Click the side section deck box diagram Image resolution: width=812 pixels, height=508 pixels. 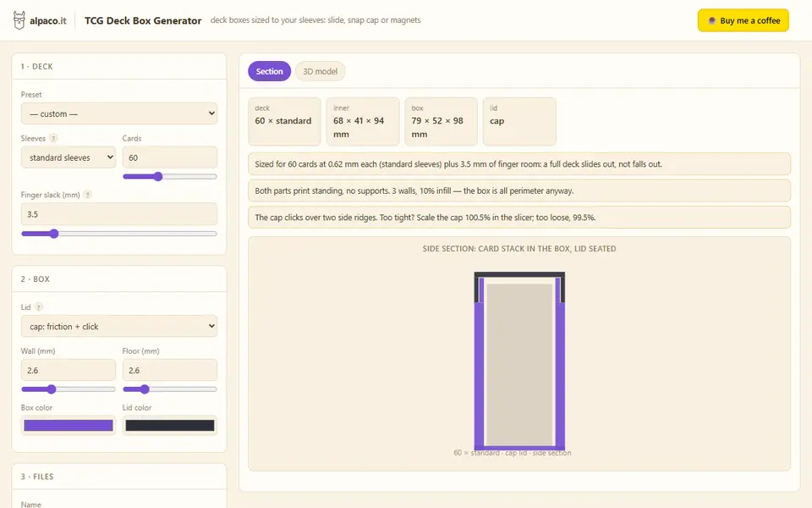click(519, 361)
